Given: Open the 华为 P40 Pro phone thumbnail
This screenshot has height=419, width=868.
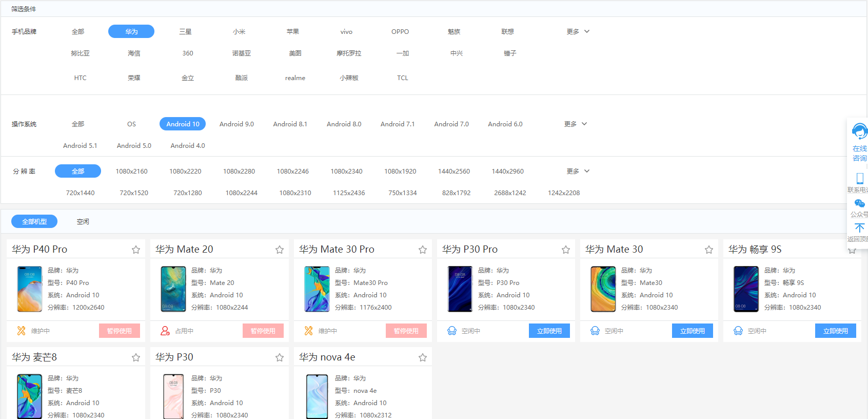Looking at the screenshot, I should [30, 289].
